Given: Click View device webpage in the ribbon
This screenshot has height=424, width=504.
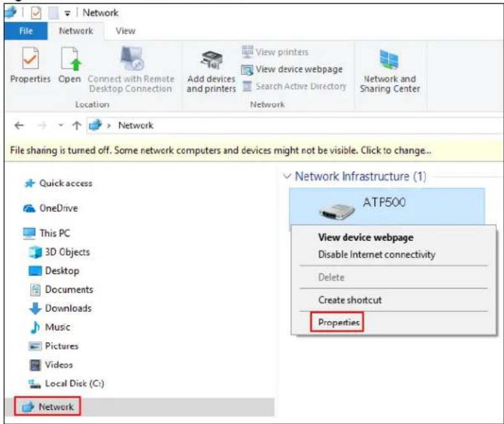Looking at the screenshot, I should (292, 69).
